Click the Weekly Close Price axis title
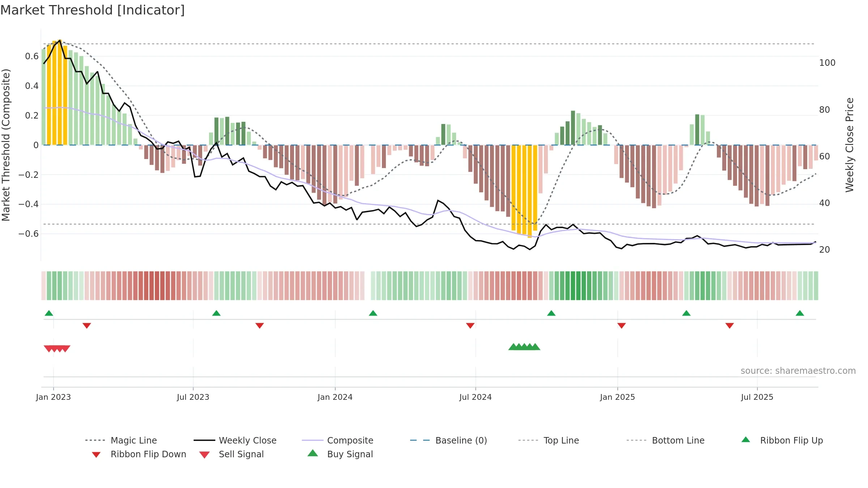The height and width of the screenshot is (488, 868). pos(850,145)
